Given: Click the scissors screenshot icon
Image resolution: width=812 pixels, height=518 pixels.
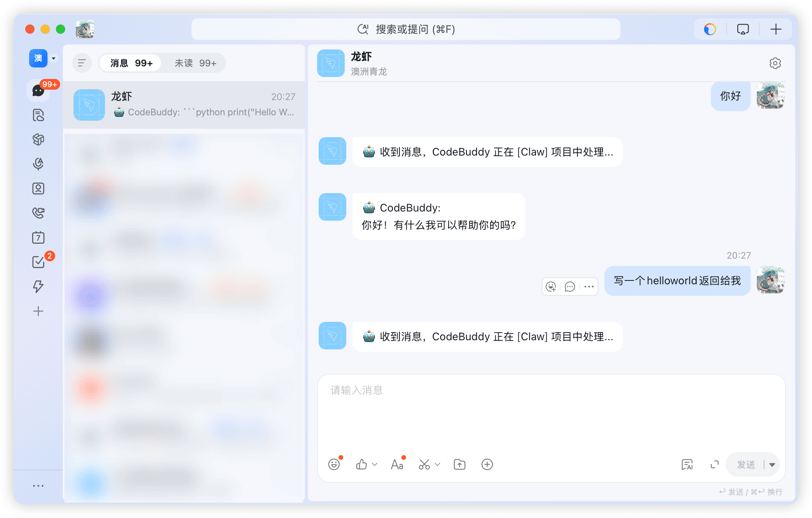Looking at the screenshot, I should point(424,465).
